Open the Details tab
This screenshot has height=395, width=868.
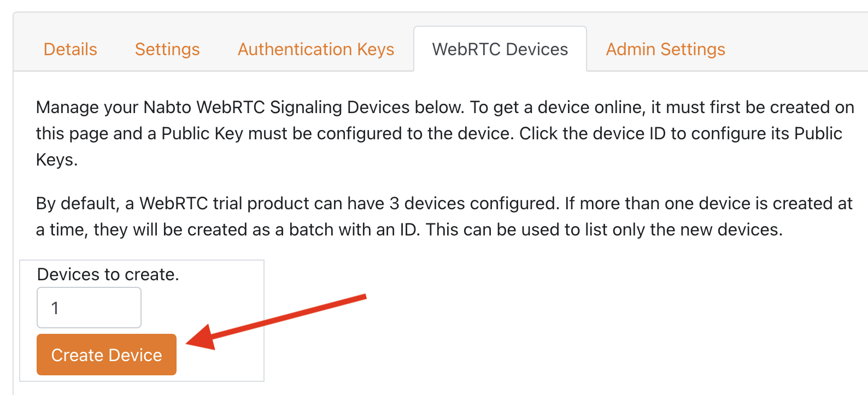coord(71,49)
